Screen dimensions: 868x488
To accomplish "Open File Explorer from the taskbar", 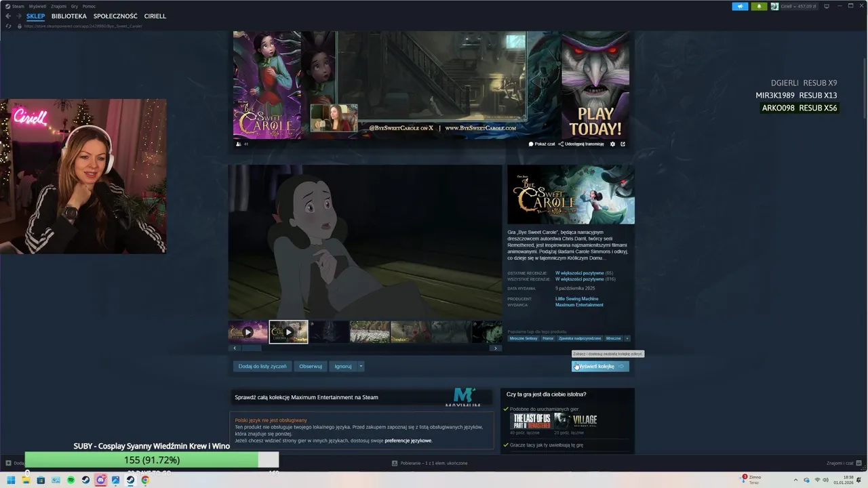I will pos(26,480).
